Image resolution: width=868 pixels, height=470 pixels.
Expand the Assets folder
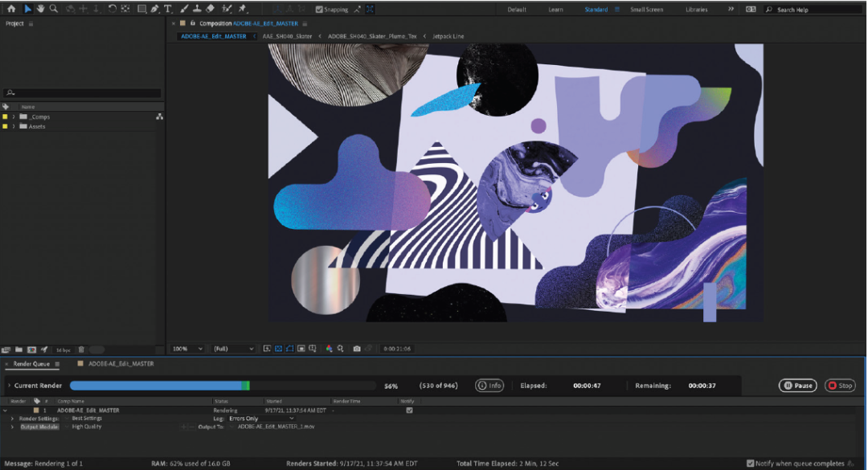click(x=14, y=126)
